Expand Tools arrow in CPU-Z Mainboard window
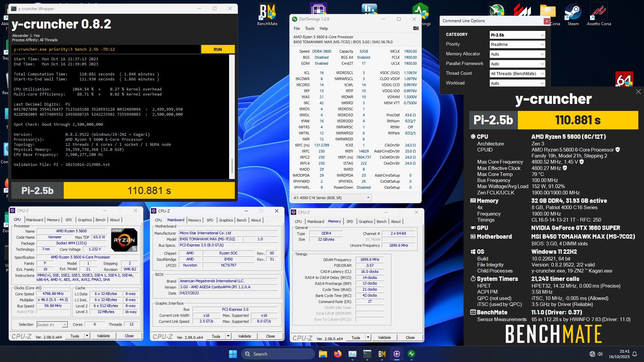 [x=228, y=336]
